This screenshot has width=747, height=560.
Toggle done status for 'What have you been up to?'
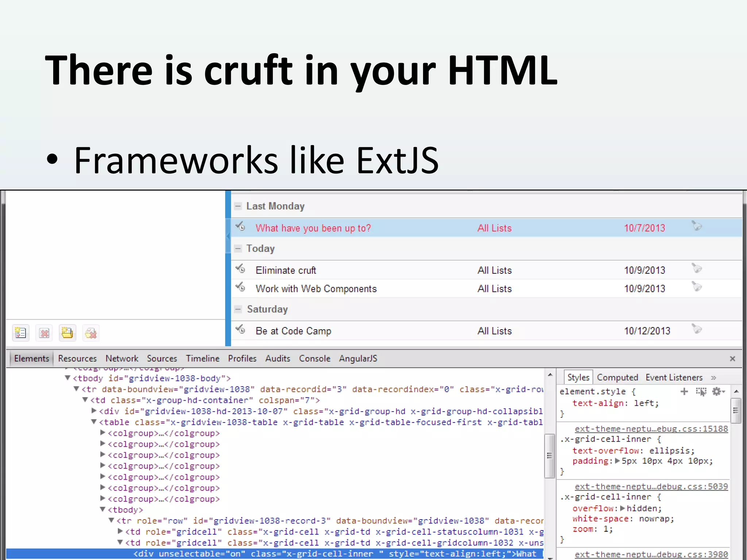pyautogui.click(x=240, y=226)
